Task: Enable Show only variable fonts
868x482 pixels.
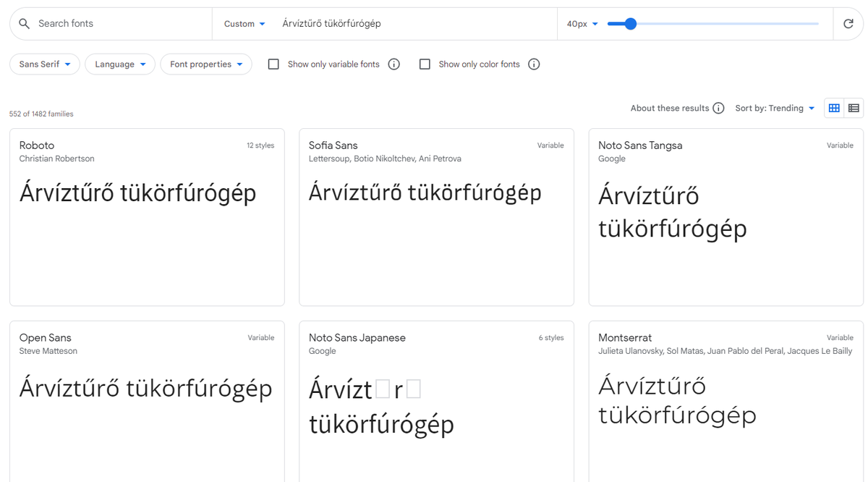Action: coord(273,64)
